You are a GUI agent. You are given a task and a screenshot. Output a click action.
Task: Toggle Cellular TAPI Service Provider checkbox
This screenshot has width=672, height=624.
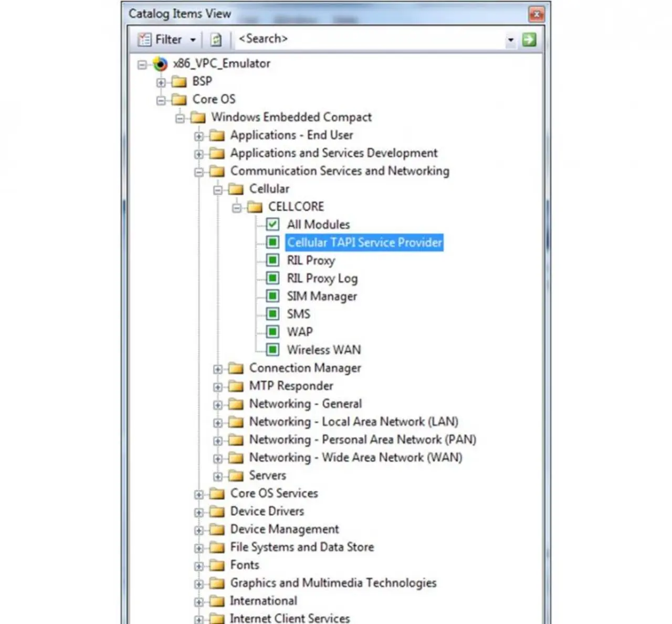[272, 242]
